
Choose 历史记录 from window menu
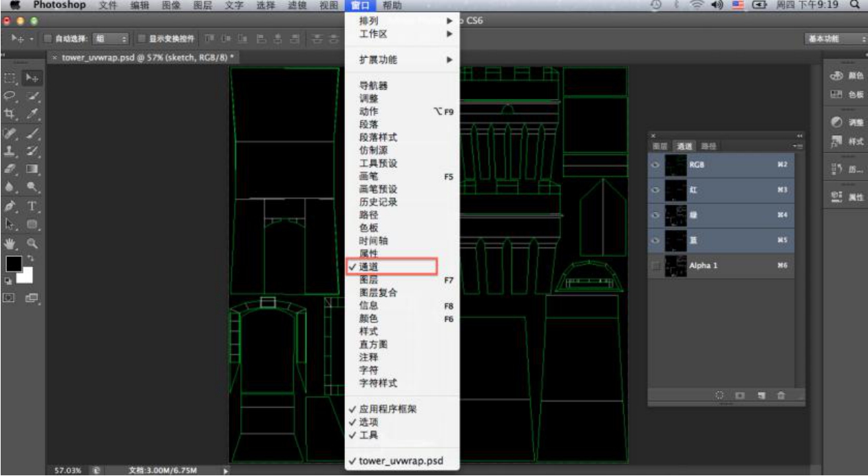pos(402,203)
